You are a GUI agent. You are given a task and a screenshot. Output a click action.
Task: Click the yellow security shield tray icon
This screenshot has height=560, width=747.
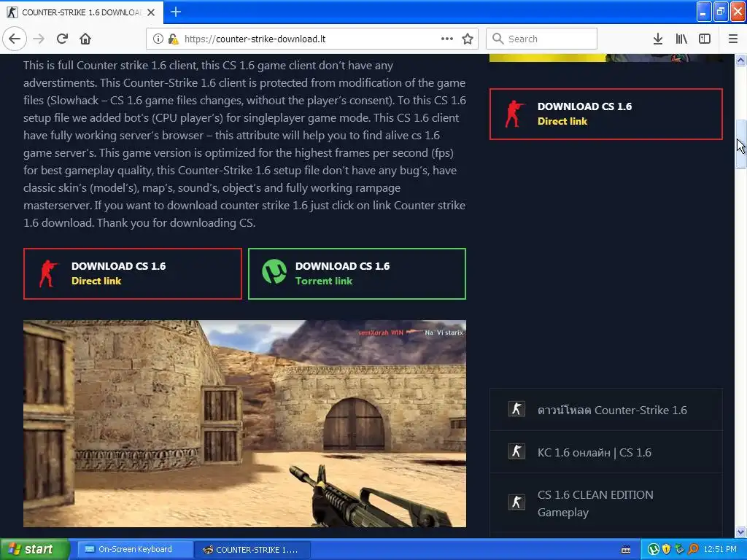pos(667,550)
